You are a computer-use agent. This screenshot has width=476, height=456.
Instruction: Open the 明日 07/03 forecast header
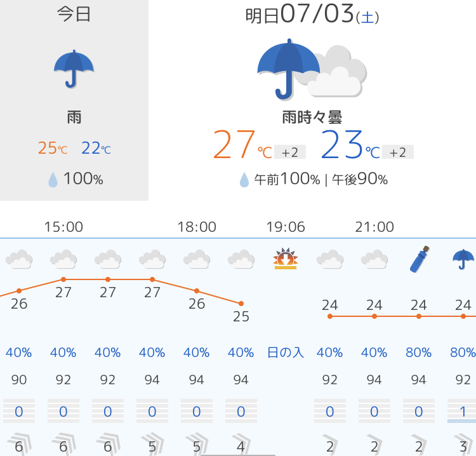click(312, 14)
